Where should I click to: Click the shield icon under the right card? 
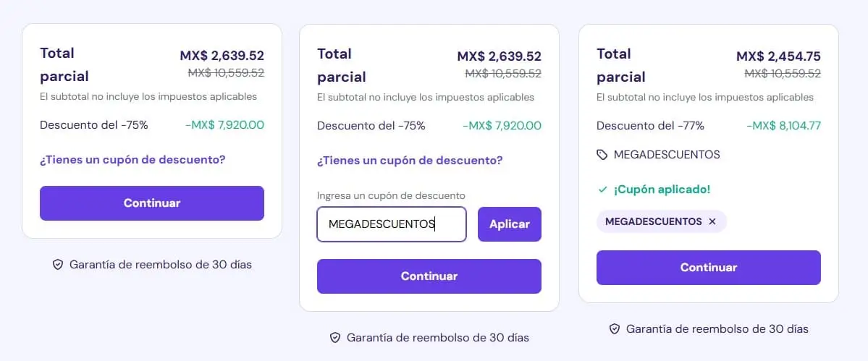[615, 329]
